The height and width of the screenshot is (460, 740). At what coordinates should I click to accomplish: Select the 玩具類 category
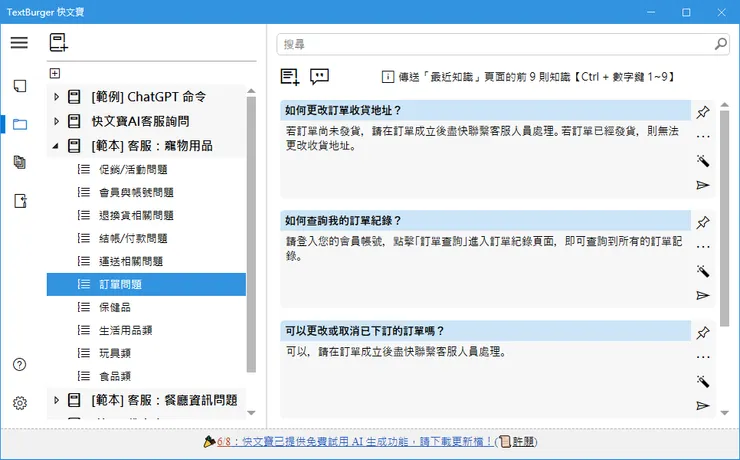point(146,353)
